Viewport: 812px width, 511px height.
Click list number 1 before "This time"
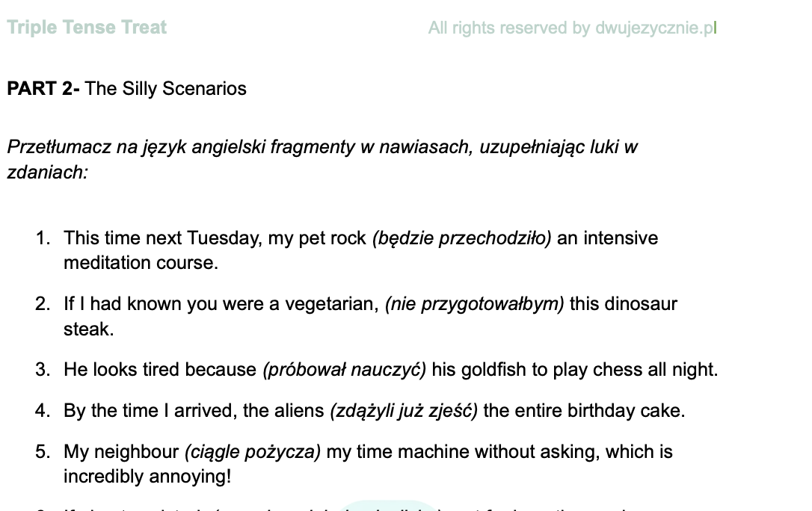[43, 238]
